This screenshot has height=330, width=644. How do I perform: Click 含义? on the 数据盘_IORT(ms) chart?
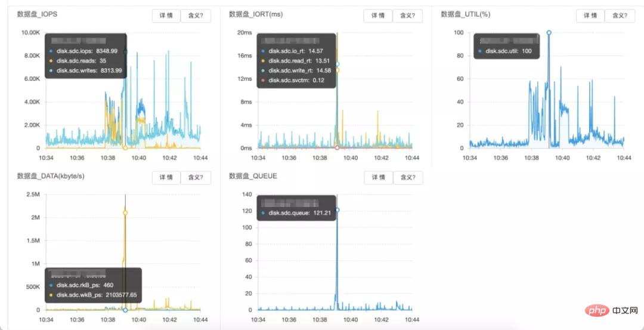tap(407, 16)
